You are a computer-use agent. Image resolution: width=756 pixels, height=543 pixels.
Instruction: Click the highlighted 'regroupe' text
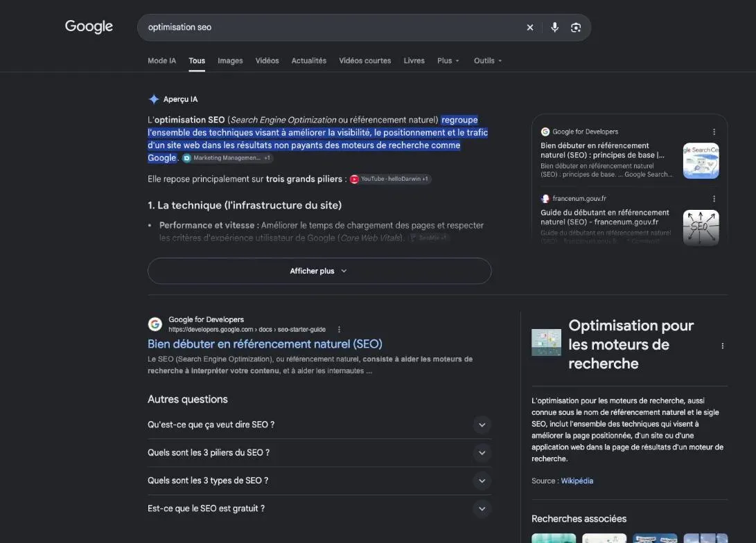tap(459, 120)
